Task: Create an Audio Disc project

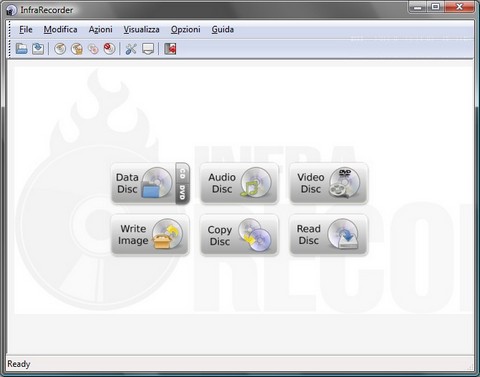Action: coord(239,183)
